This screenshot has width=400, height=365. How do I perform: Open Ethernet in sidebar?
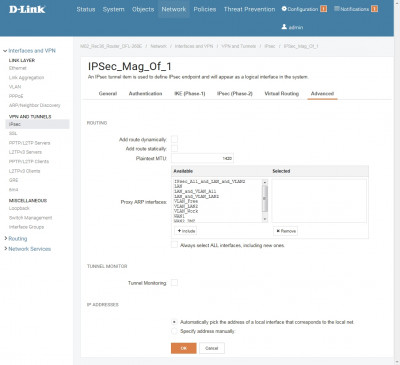point(18,68)
